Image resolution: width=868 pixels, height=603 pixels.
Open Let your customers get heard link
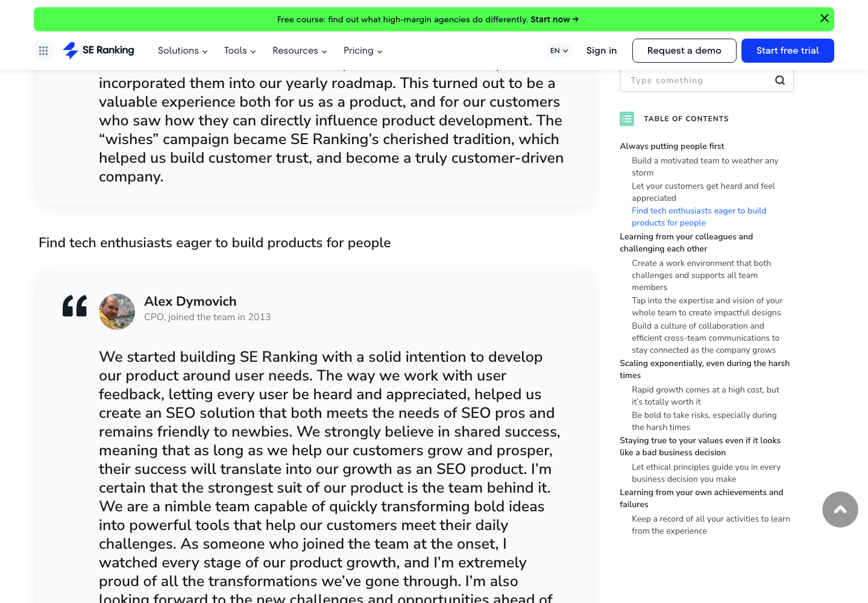click(703, 192)
